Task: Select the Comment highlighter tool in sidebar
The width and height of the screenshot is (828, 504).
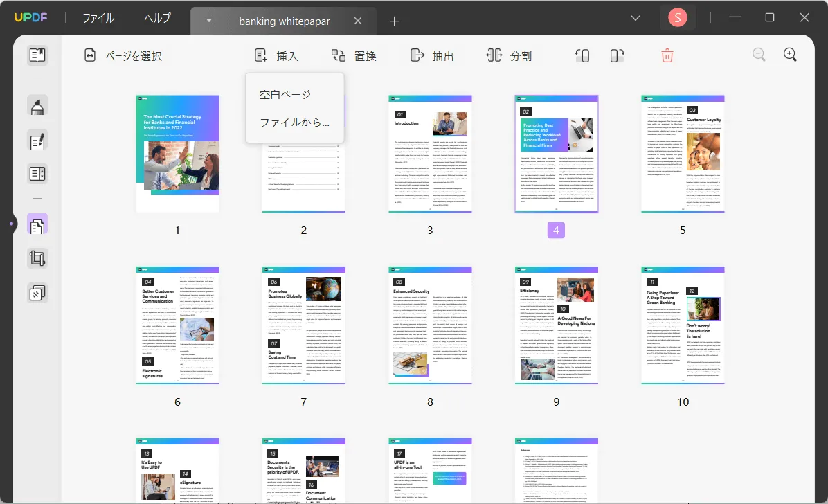Action: coord(37,106)
